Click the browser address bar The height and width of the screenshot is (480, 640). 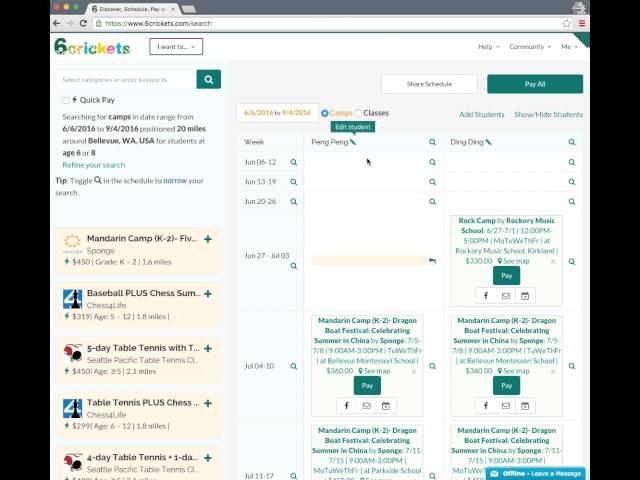(329, 23)
